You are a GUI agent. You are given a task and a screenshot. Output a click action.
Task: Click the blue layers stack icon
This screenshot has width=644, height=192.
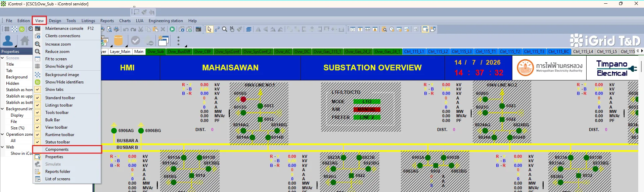(x=249, y=29)
